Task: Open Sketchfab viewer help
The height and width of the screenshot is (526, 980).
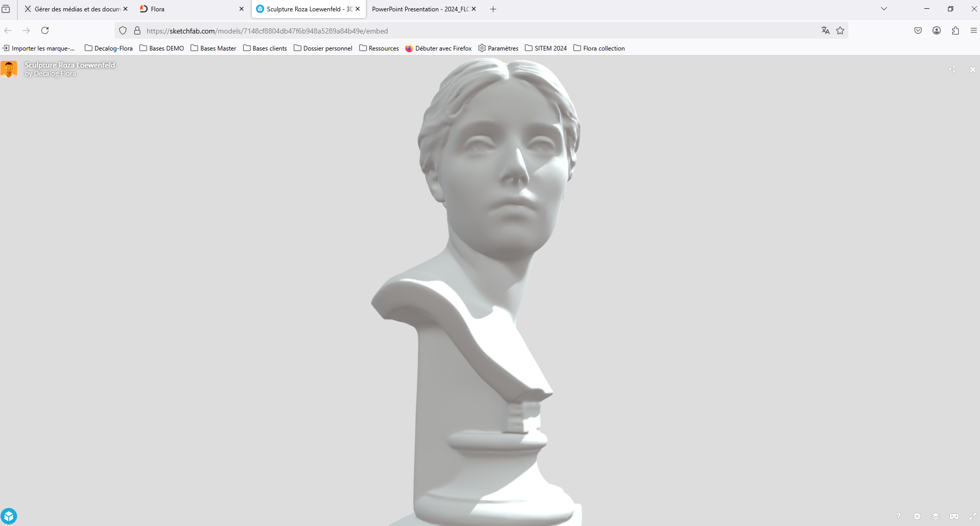Action: coord(898,516)
